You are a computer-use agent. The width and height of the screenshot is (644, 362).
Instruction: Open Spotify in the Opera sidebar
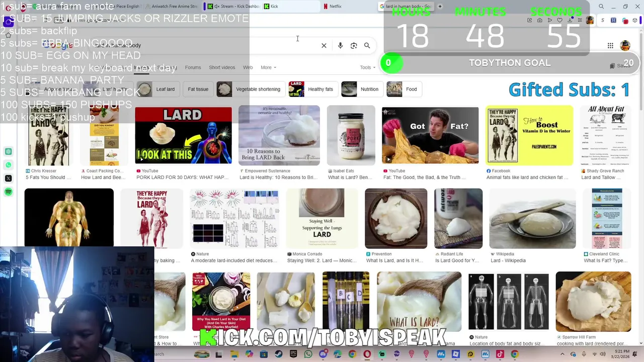pos(8,192)
